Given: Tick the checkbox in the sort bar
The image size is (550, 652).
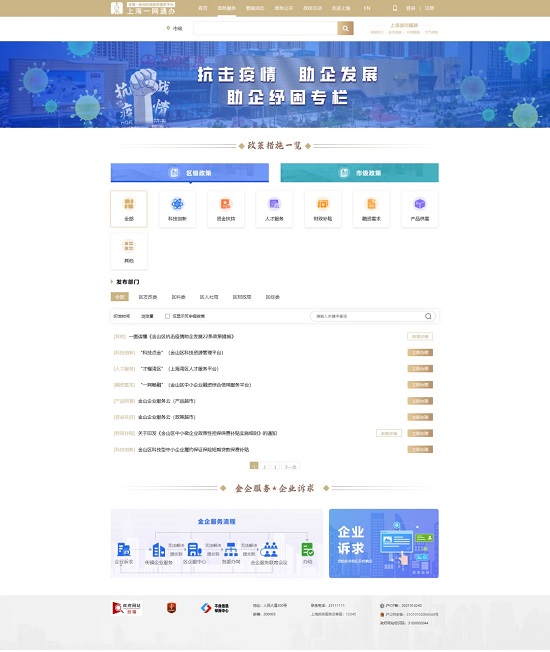Looking at the screenshot, I should tap(167, 316).
